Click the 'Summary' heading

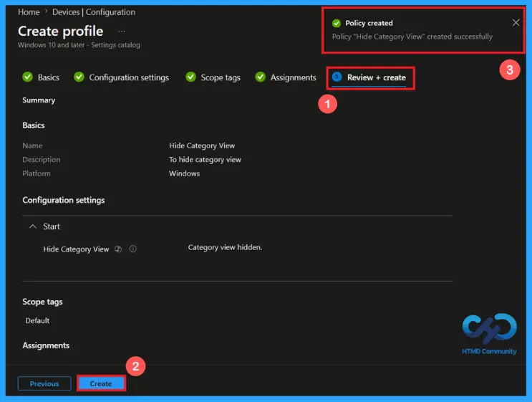[39, 100]
